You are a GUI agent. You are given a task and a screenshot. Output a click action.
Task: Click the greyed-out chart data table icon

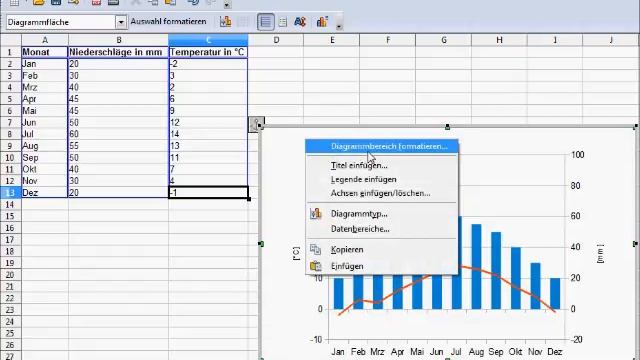click(243, 22)
